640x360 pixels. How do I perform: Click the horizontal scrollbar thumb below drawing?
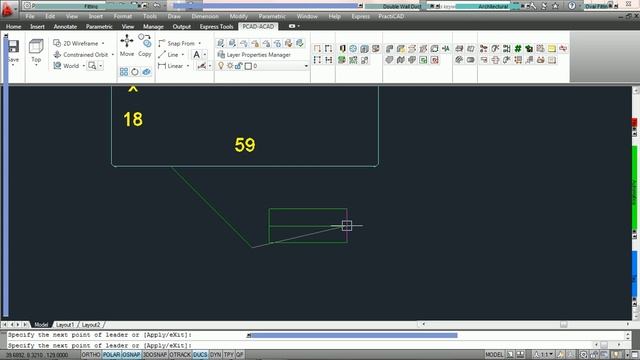point(564,324)
